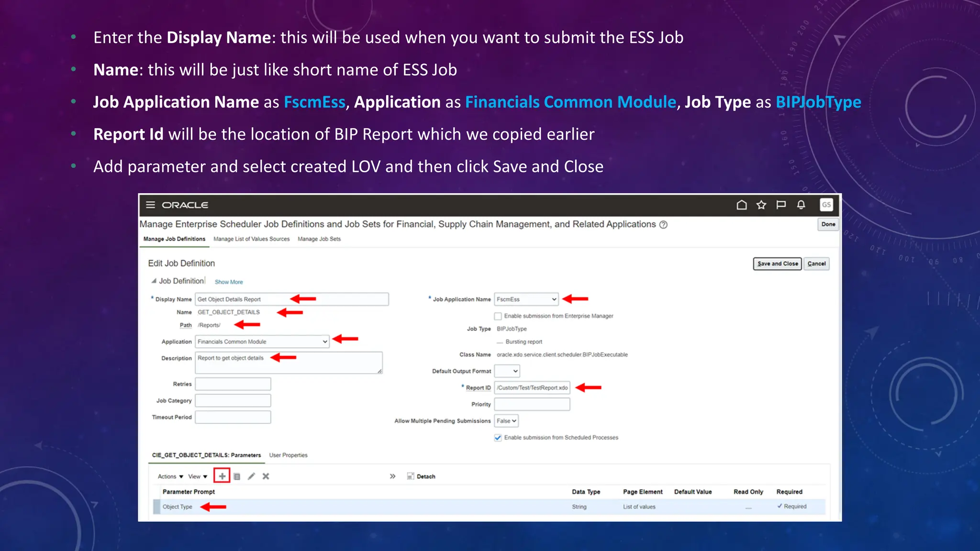The width and height of the screenshot is (980, 551).
Task: Click the help question mark icon
Action: [663, 225]
